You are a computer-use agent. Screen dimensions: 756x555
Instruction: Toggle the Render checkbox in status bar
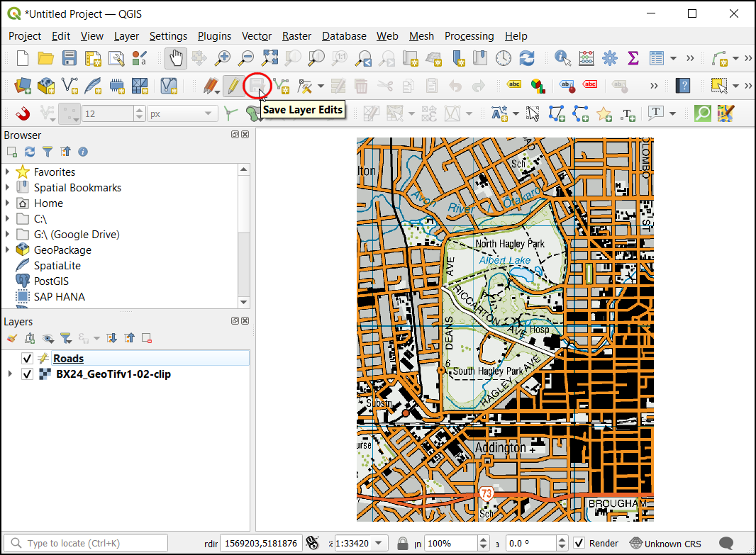pyautogui.click(x=579, y=543)
